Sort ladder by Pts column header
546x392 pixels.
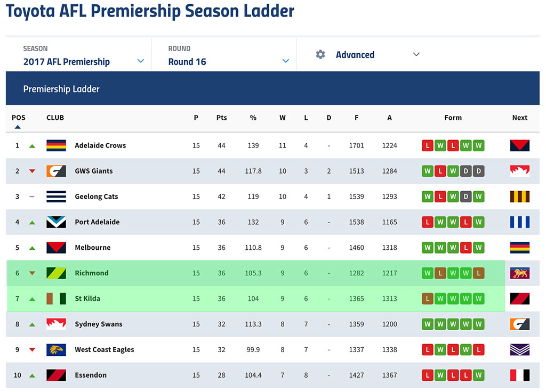click(221, 118)
